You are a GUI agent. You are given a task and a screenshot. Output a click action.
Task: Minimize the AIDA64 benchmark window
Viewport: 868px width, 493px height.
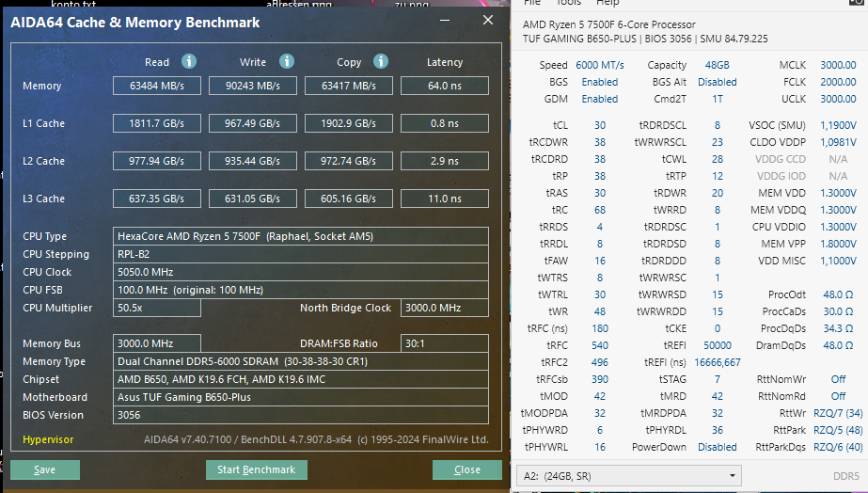click(x=445, y=21)
